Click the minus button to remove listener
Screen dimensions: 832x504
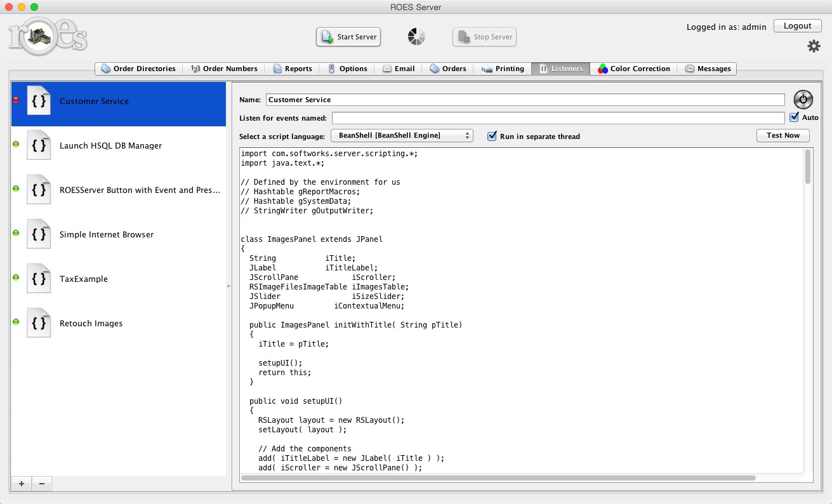(x=42, y=484)
